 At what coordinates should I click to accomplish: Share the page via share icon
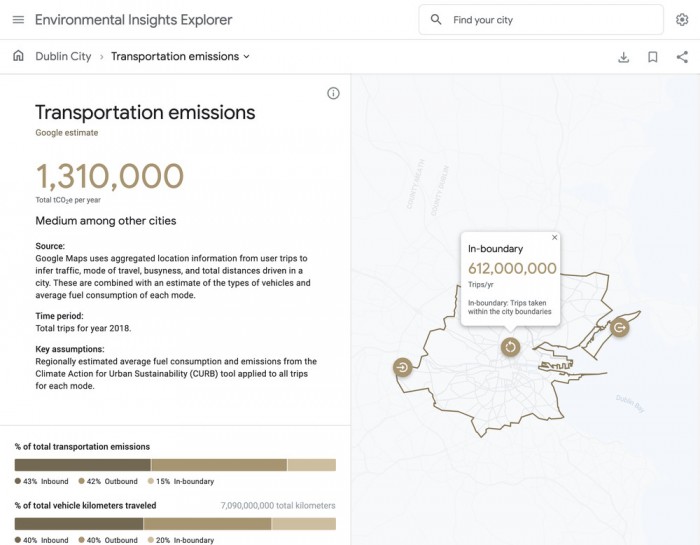tap(681, 57)
